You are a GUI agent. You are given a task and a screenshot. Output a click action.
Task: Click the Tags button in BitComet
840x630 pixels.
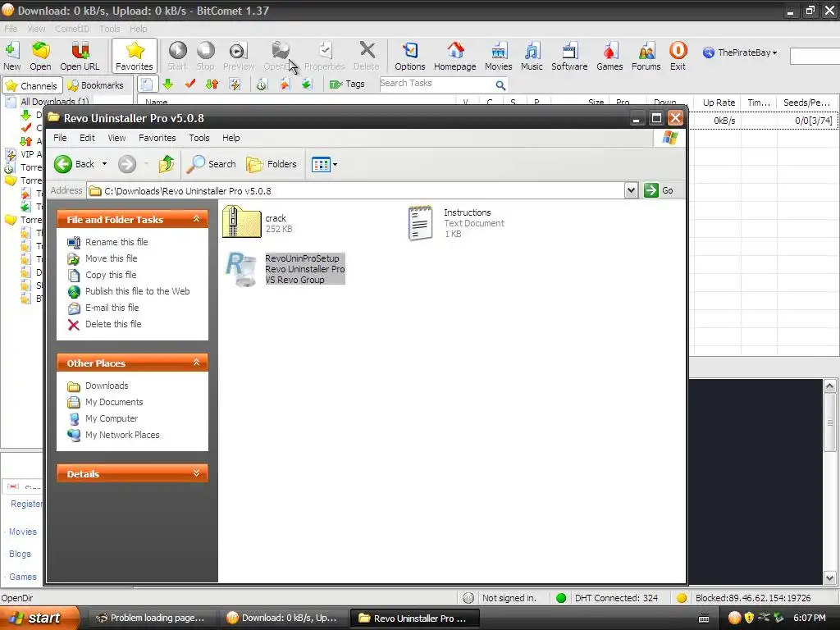[x=347, y=84]
